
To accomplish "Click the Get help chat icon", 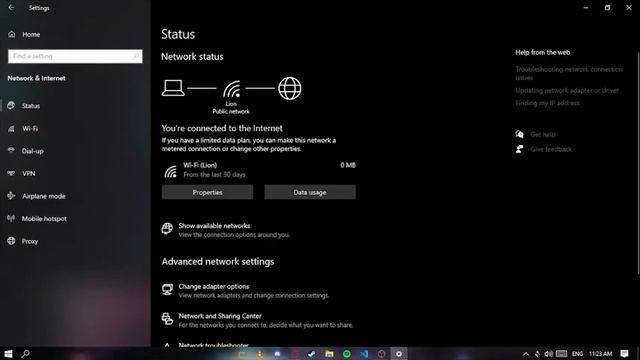I will [x=519, y=134].
